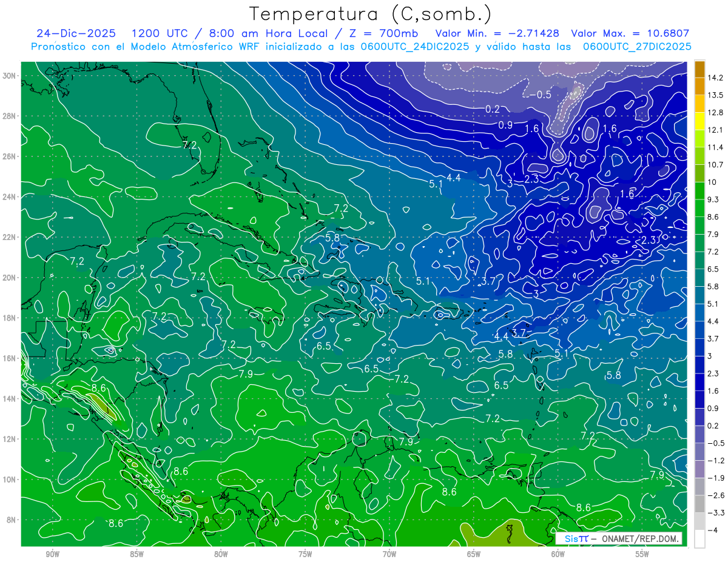Click the "55W" longitude axis label
The image size is (728, 562).
pos(642,554)
